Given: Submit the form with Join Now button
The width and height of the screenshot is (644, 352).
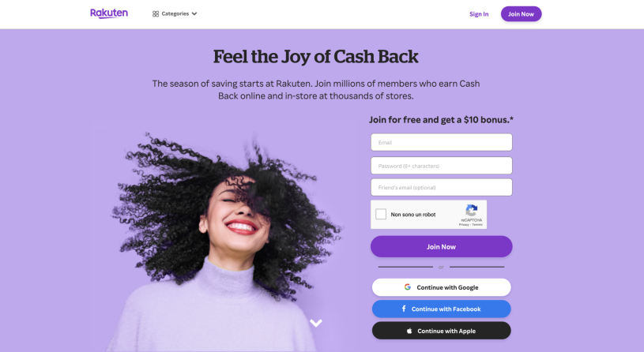Looking at the screenshot, I should (x=441, y=246).
